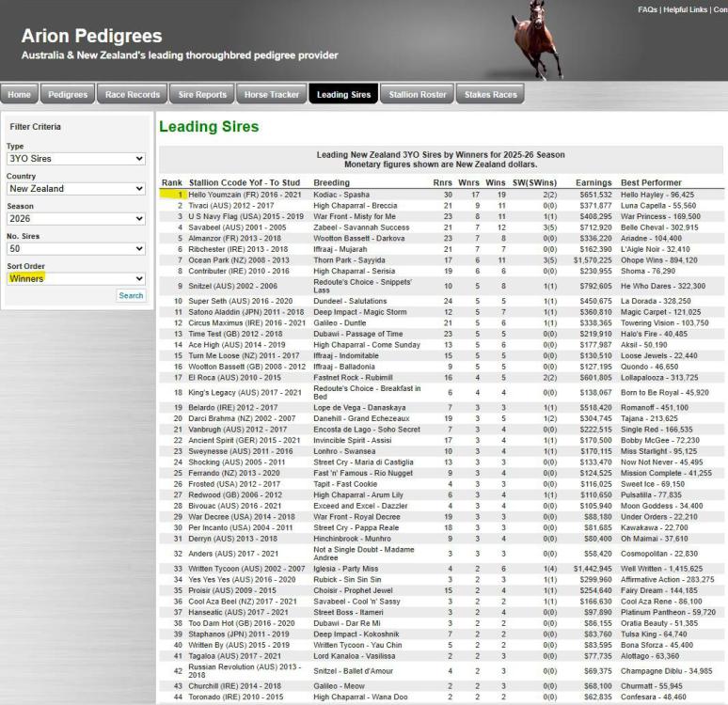The image size is (728, 705).
Task: Click stallion Wootton Bassett (GB) 2008 - 2012
Action: click(247, 367)
